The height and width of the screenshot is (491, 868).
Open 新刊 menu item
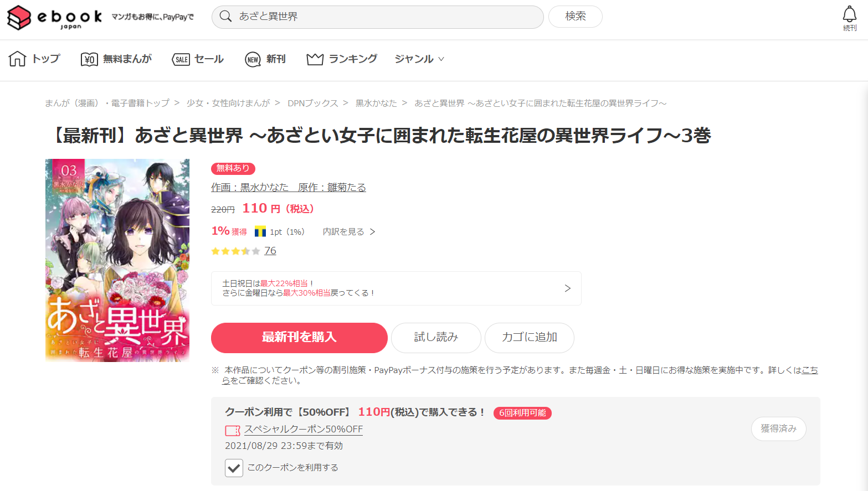pos(276,59)
